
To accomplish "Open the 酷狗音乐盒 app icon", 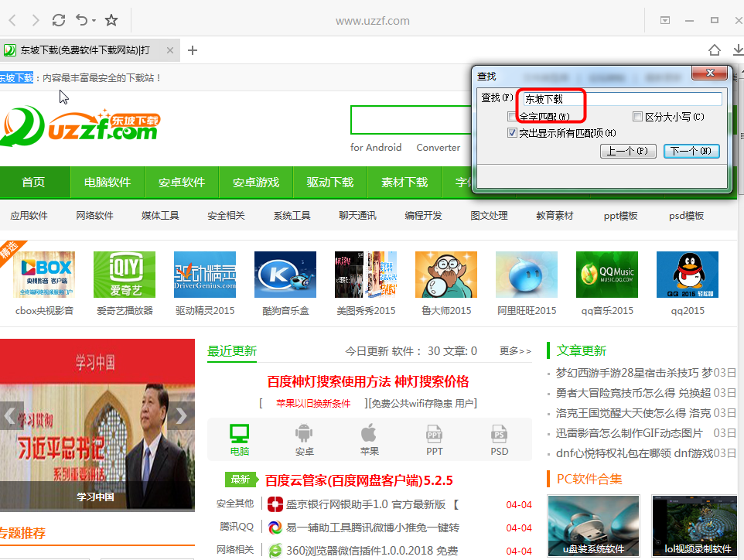I will (285, 275).
